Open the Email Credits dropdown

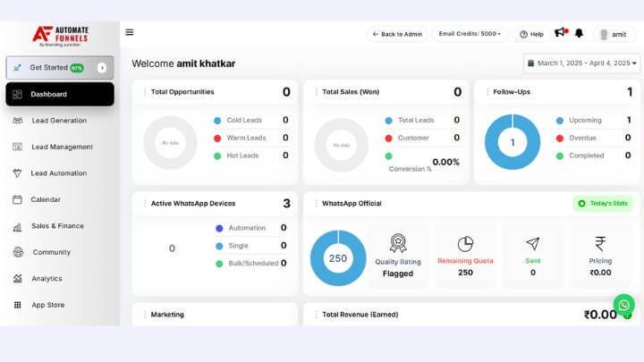470,34
